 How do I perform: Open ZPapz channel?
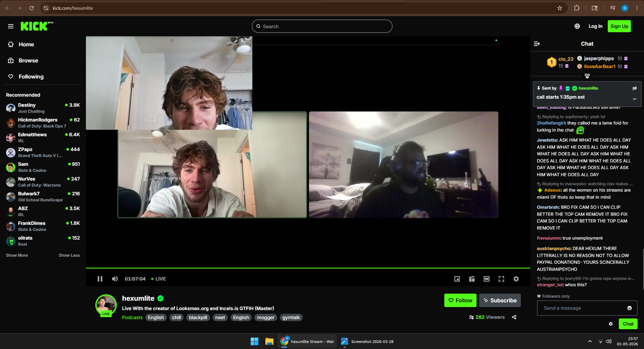tap(43, 152)
